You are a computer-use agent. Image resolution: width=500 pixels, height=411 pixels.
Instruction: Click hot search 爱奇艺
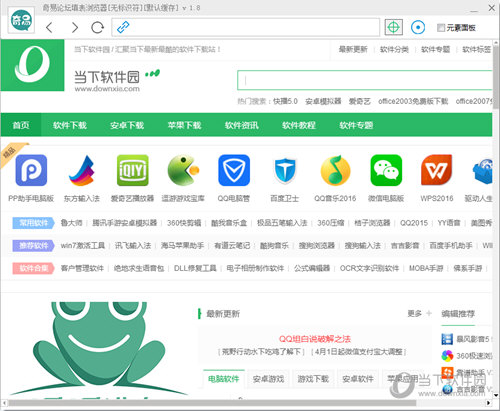(360, 101)
